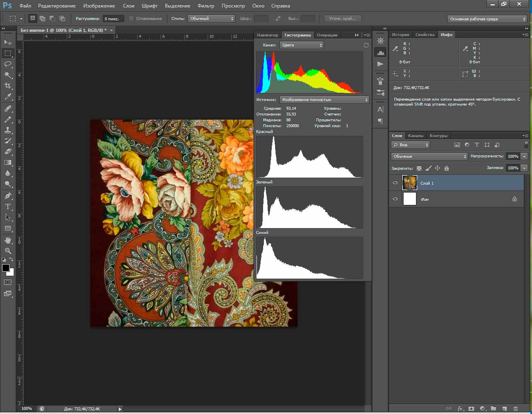The height and width of the screenshot is (414, 532).
Task: Click the Растушевка input field
Action: click(113, 19)
